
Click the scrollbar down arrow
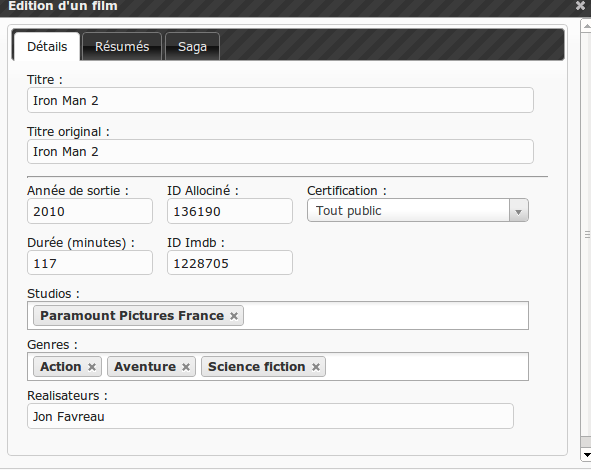pos(586,455)
